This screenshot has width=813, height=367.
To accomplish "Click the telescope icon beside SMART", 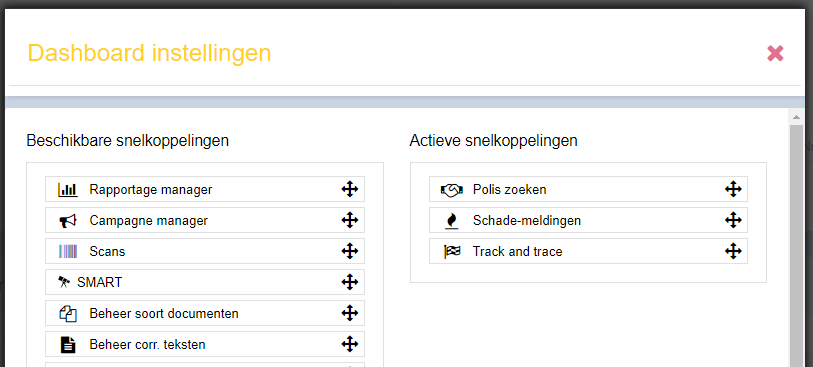I will tap(64, 283).
